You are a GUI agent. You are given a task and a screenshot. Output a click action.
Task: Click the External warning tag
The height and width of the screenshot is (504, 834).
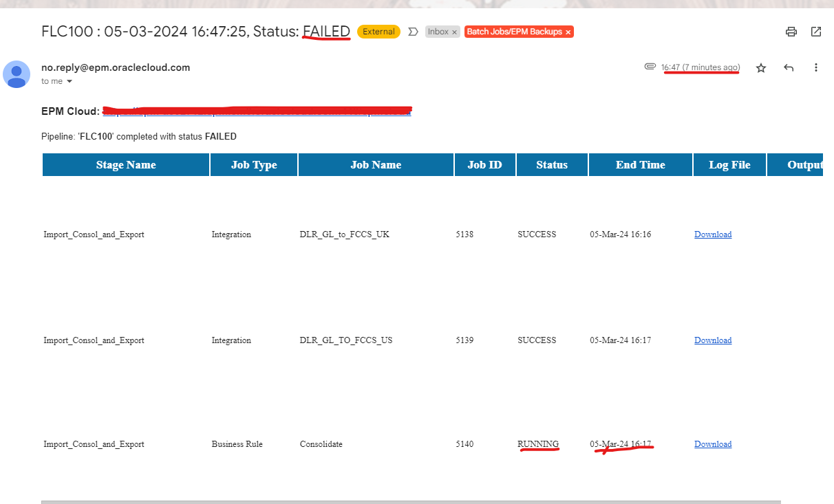coord(379,32)
